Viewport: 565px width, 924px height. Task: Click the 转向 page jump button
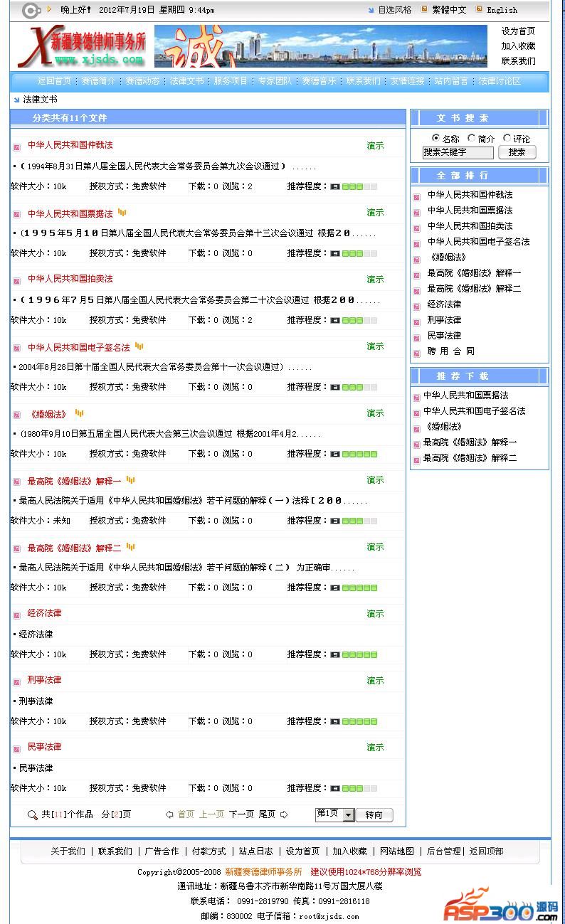(374, 815)
